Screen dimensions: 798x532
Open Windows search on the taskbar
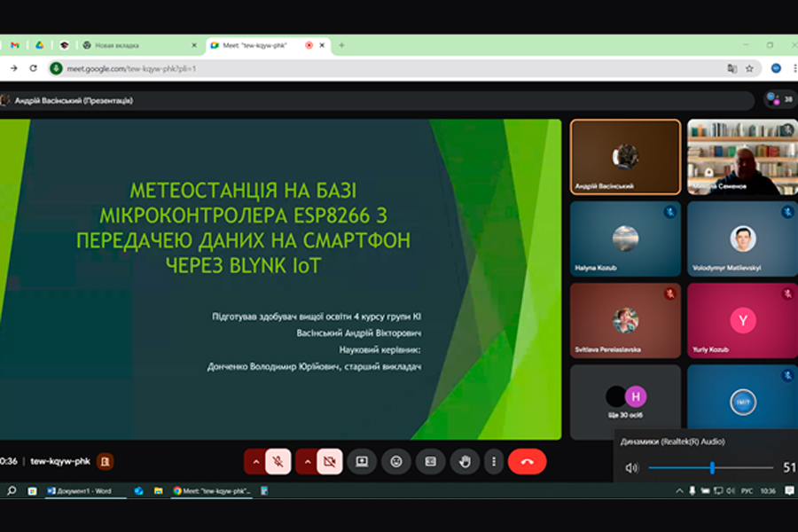12,490
